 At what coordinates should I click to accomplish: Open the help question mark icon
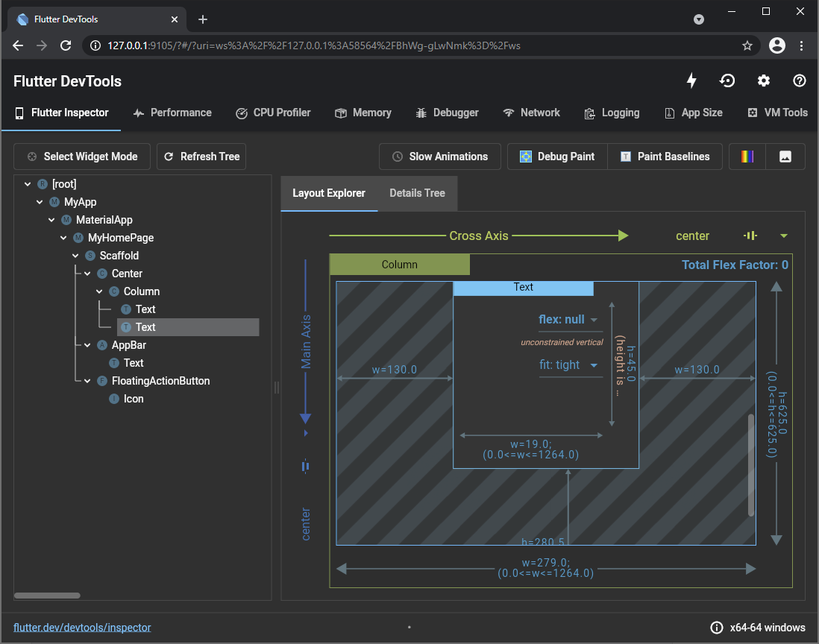tap(799, 80)
